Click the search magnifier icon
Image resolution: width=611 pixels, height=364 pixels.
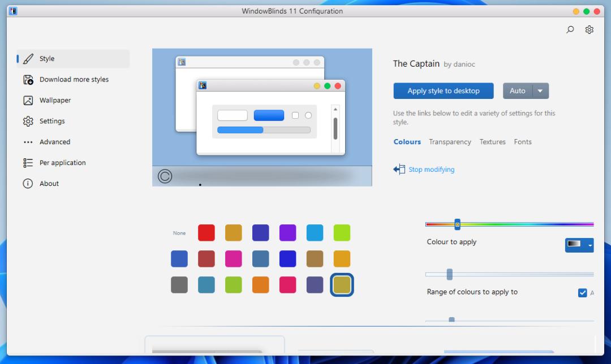tap(570, 30)
